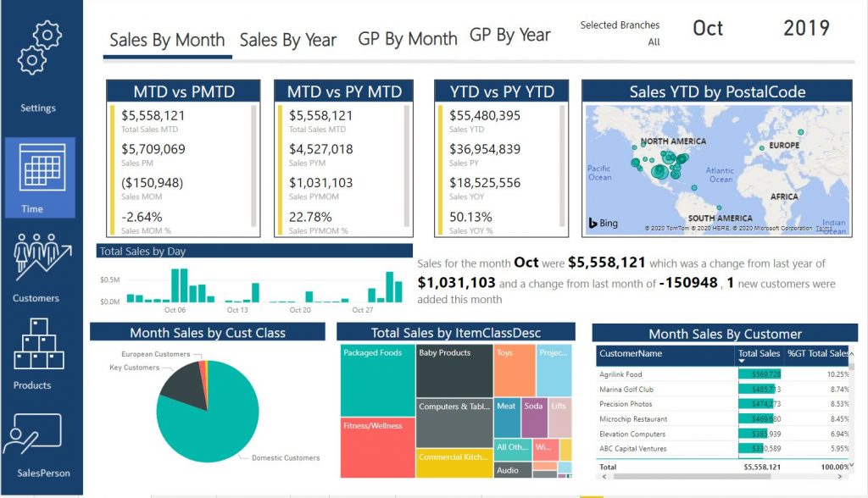The height and width of the screenshot is (498, 868).
Task: Switch to the Sales By Month tab
Action: pyautogui.click(x=167, y=40)
